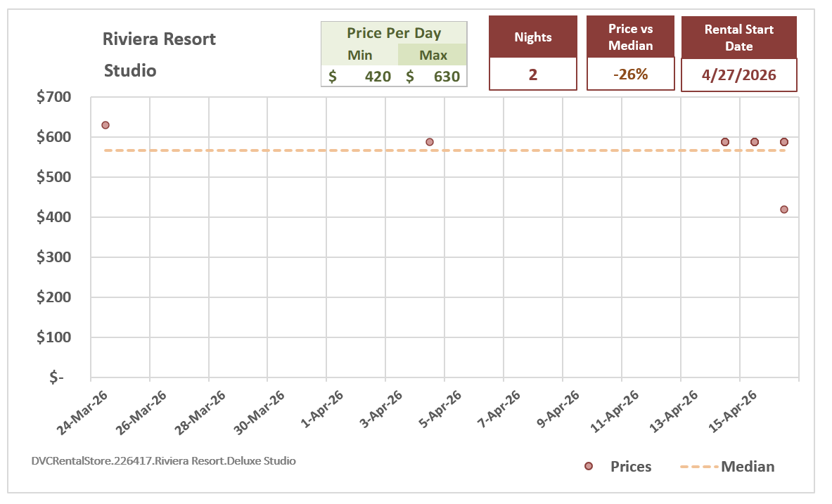
Task: Select the Nights value cell showing 2
Action: 532,75
